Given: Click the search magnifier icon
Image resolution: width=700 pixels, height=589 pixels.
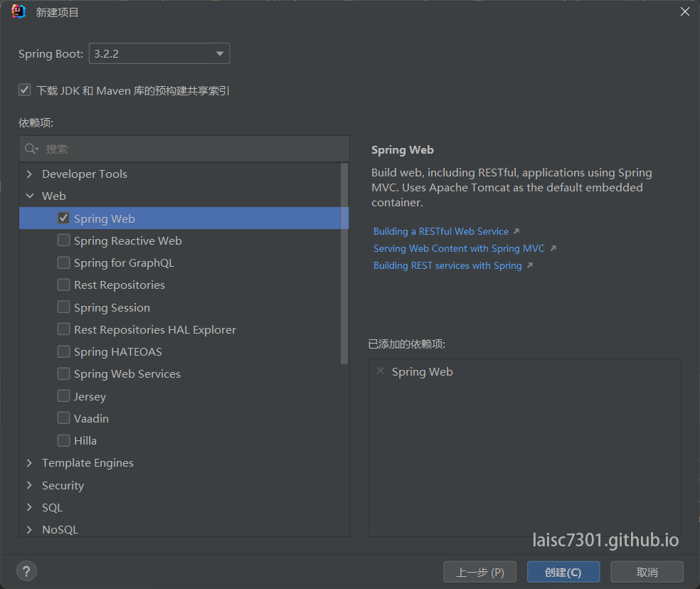Looking at the screenshot, I should (31, 149).
